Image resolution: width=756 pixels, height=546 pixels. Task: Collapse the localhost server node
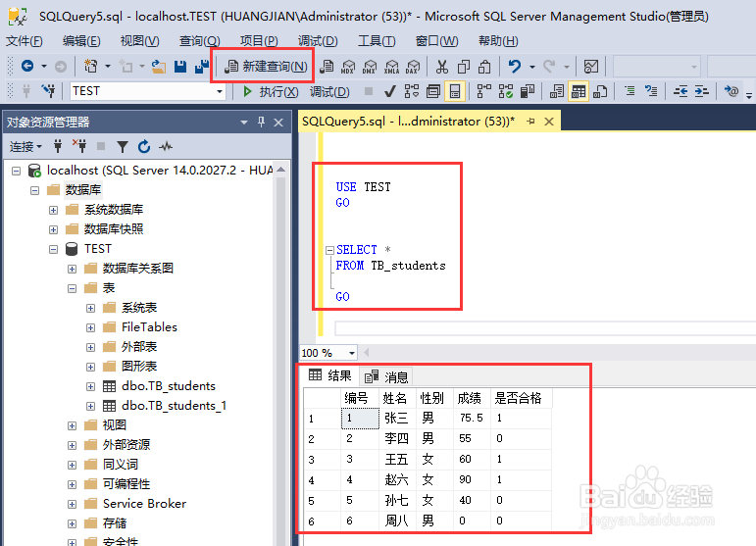coord(17,171)
